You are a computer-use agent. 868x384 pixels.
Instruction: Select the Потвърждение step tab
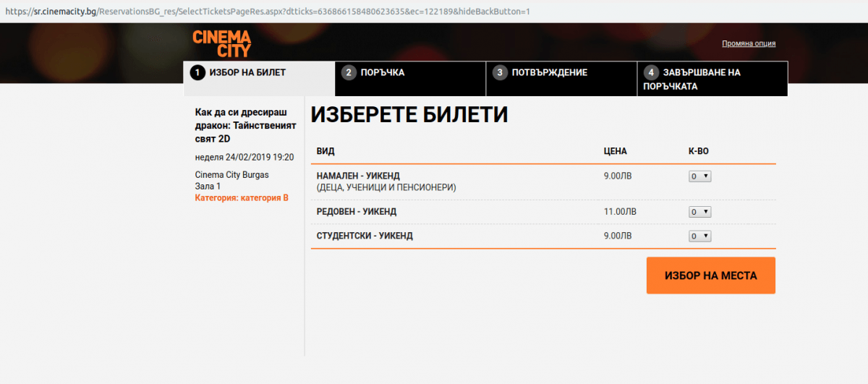tap(561, 79)
